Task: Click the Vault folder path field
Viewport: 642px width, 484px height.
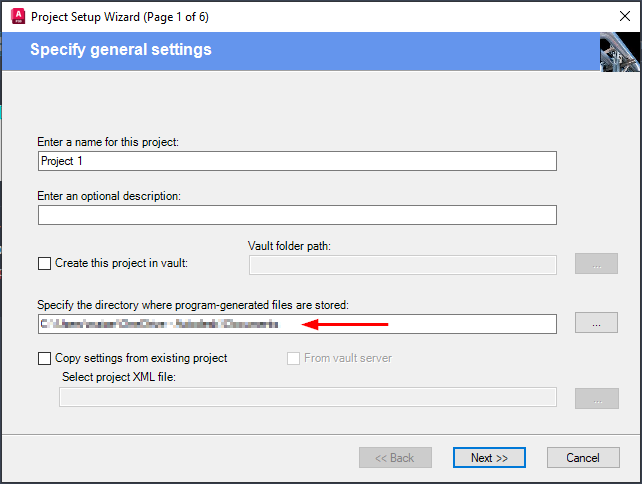Action: 402,264
